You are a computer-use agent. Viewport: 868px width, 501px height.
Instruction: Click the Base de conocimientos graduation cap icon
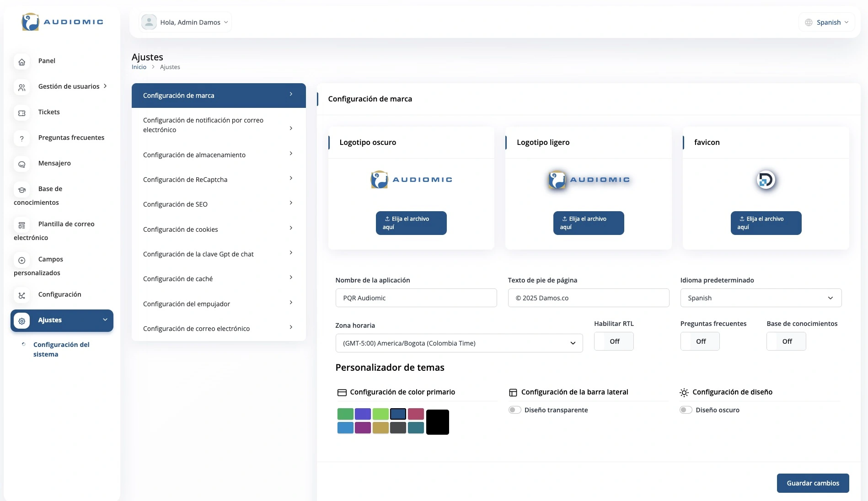tap(21, 190)
